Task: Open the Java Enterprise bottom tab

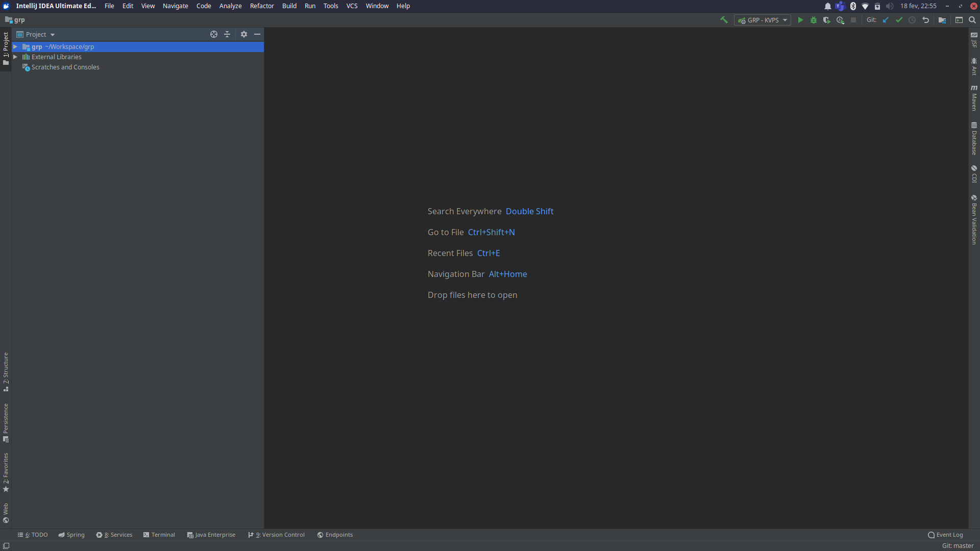Action: coord(211,535)
